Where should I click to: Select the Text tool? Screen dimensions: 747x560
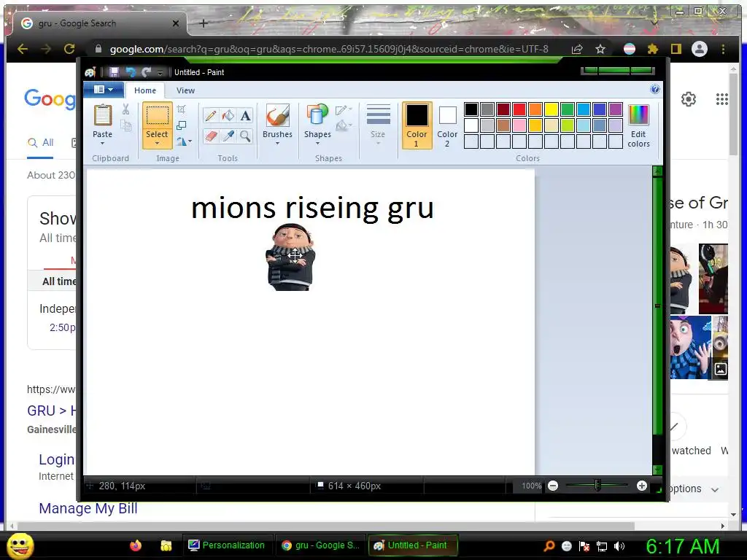click(245, 115)
